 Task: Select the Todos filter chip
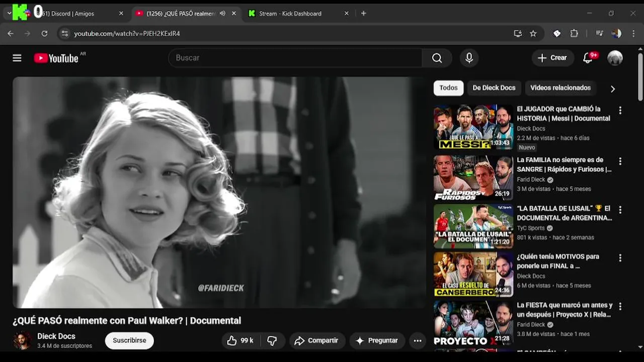(448, 88)
